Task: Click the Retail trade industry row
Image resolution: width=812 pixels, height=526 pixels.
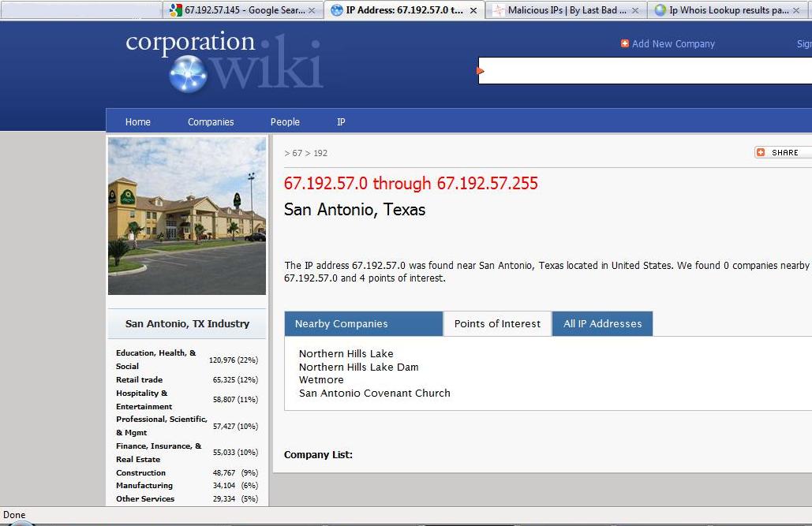Action: click(x=187, y=379)
